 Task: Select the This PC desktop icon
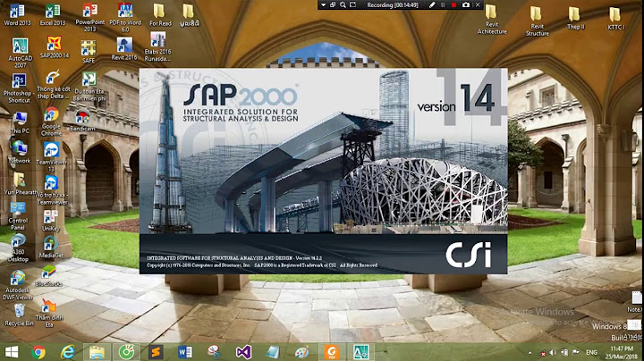pyautogui.click(x=20, y=122)
